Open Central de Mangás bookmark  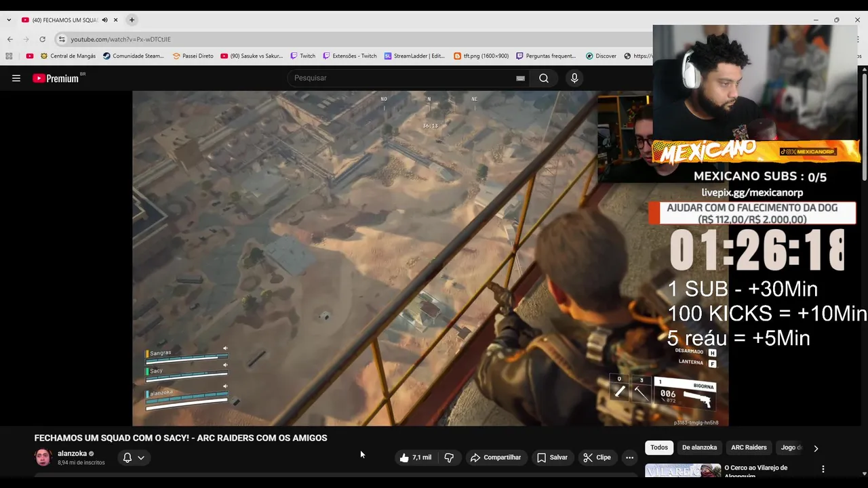pos(68,56)
